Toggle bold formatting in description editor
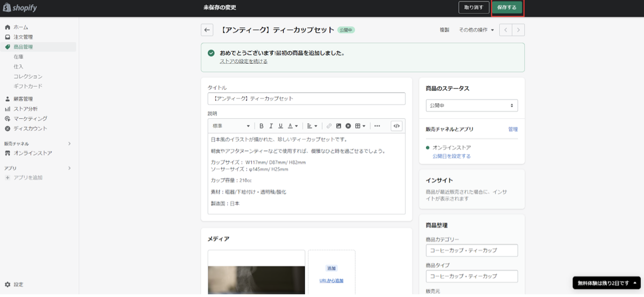This screenshot has width=644, height=297. point(262,126)
